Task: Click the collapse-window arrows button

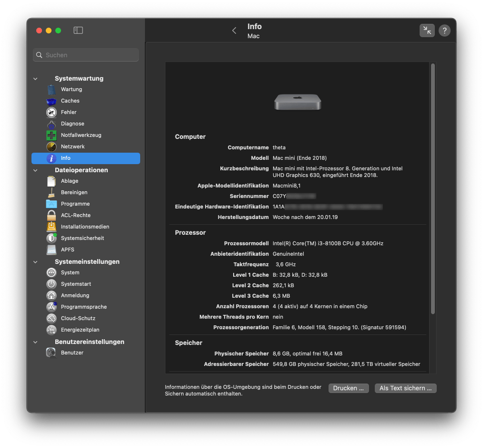Action: click(427, 31)
